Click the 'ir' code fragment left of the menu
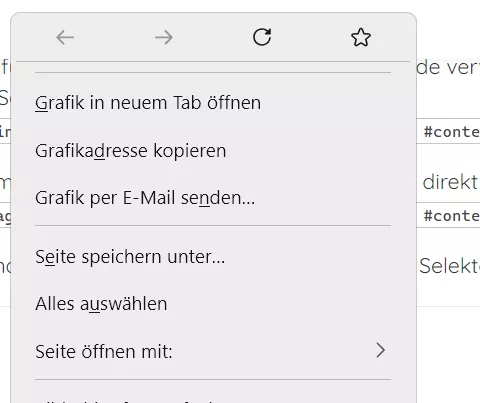This screenshot has height=403, width=480. click(5, 132)
